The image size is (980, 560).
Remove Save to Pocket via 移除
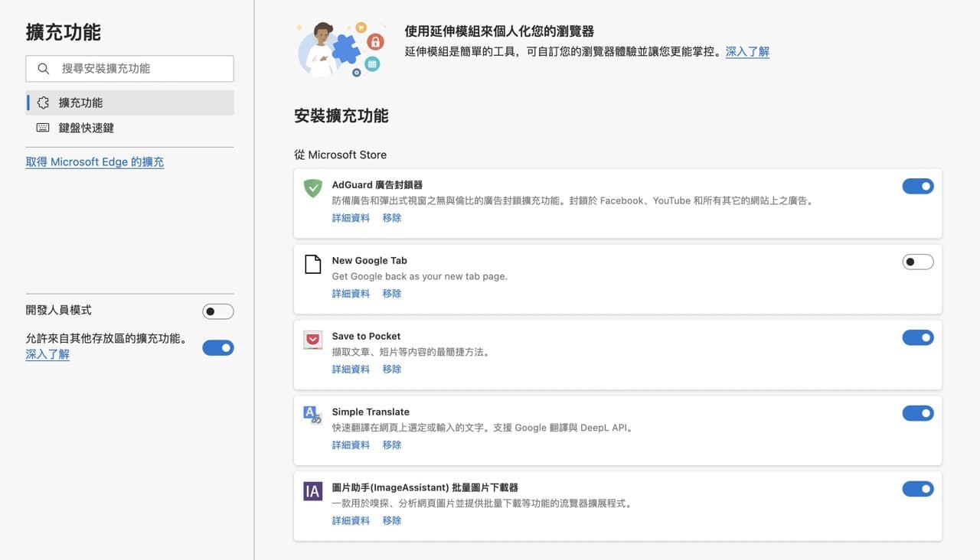point(392,370)
